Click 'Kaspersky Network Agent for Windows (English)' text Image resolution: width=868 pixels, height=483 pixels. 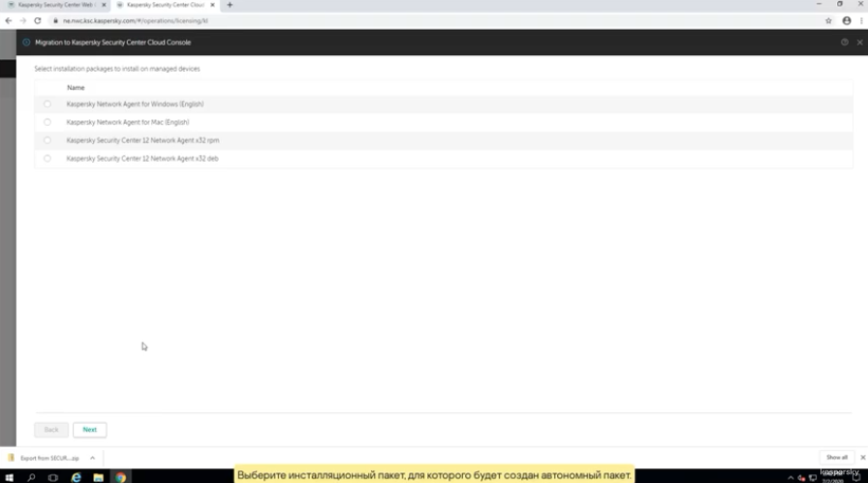[x=135, y=104]
